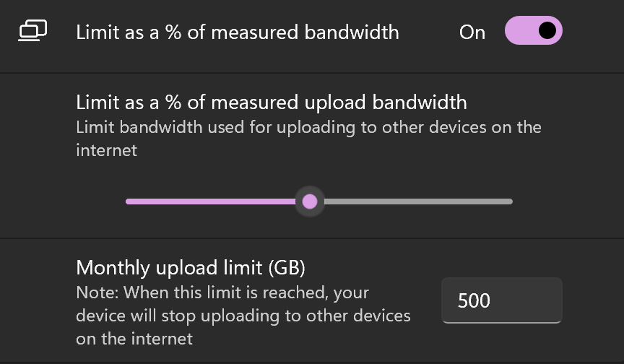This screenshot has width=624, height=364.
Task: Click the "On" status label
Action: pyautogui.click(x=472, y=32)
